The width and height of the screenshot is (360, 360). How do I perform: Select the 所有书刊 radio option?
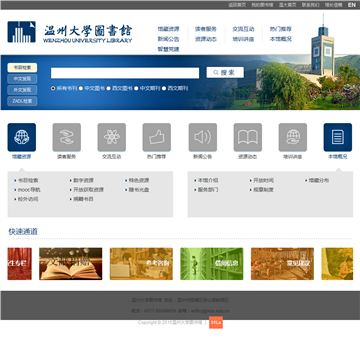53,88
